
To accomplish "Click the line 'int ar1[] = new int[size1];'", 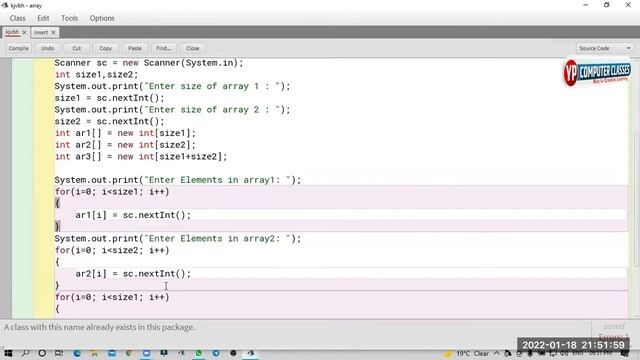I will [125, 133].
